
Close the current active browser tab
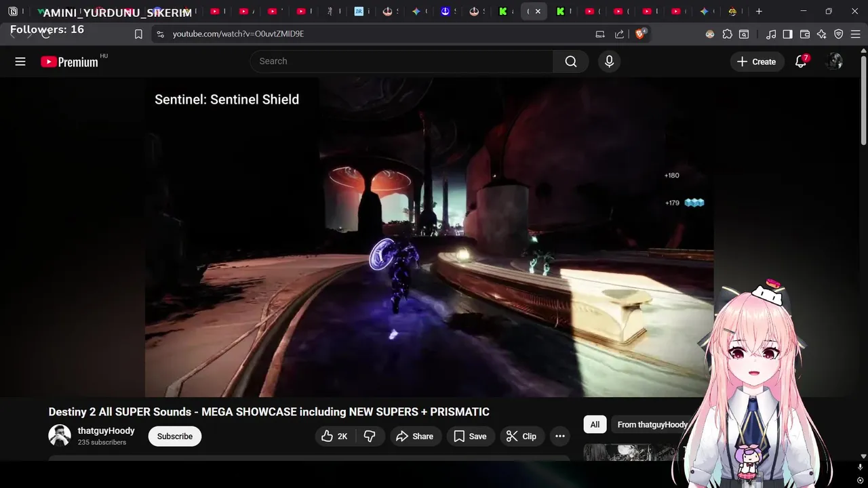(x=538, y=12)
